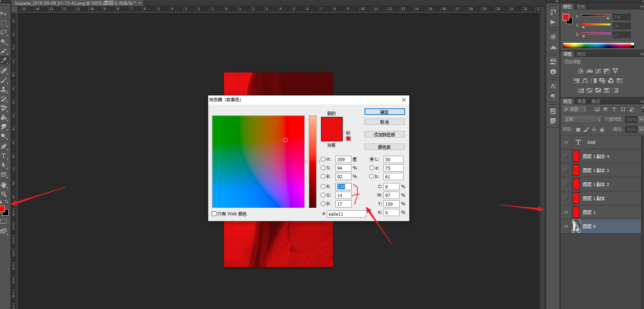
Task: Select the Clone Stamp tool
Action: tap(4, 89)
